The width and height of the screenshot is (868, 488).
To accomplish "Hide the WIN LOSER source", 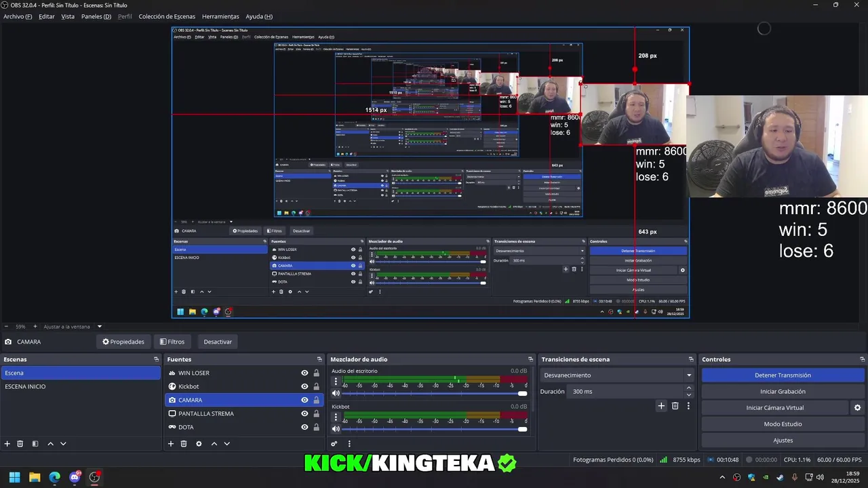I will tap(304, 373).
